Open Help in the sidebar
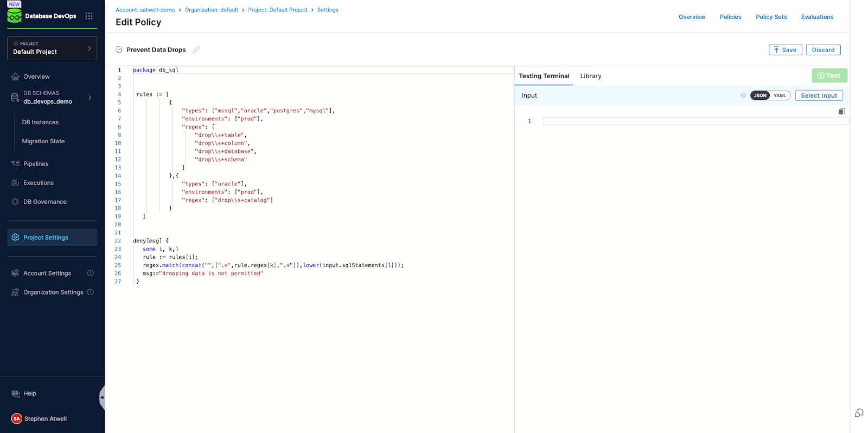868x433 pixels. click(x=30, y=393)
